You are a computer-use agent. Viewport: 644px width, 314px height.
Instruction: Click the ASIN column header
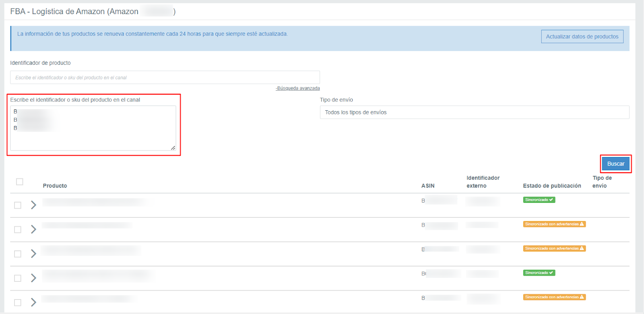point(428,186)
